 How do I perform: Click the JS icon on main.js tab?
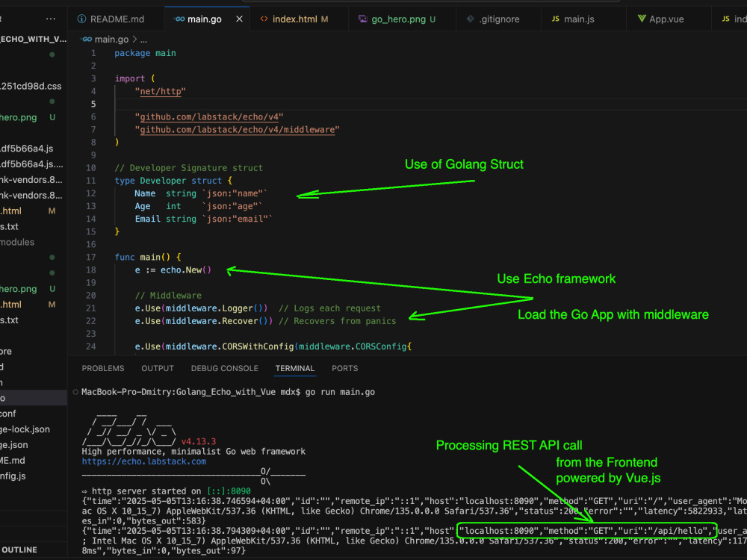pyautogui.click(x=556, y=19)
